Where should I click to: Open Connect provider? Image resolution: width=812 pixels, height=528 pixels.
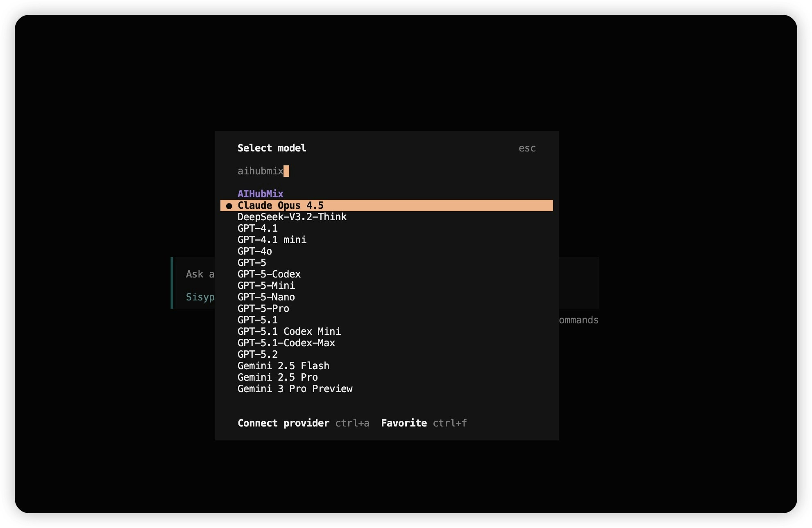point(283,423)
